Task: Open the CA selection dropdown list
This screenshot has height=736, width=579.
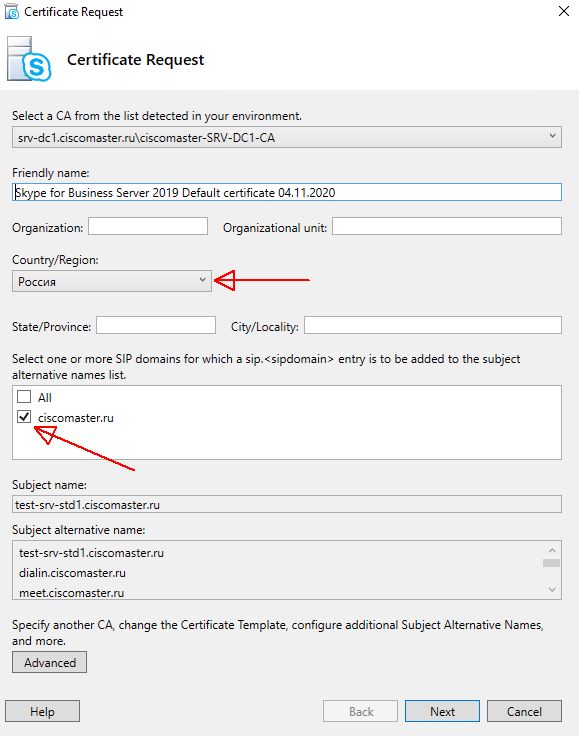Action: click(x=287, y=137)
